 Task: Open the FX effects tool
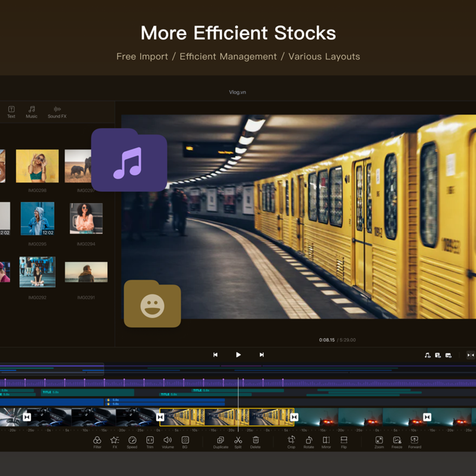point(115,442)
